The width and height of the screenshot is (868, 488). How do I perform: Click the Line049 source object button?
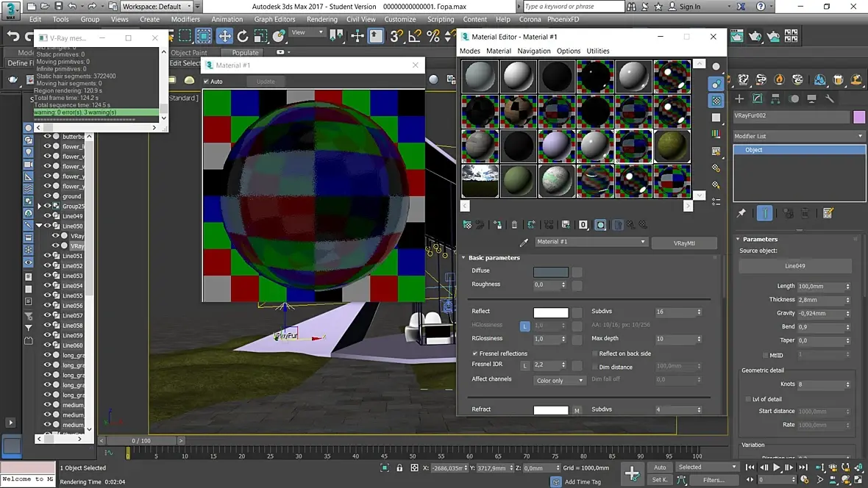pos(794,266)
